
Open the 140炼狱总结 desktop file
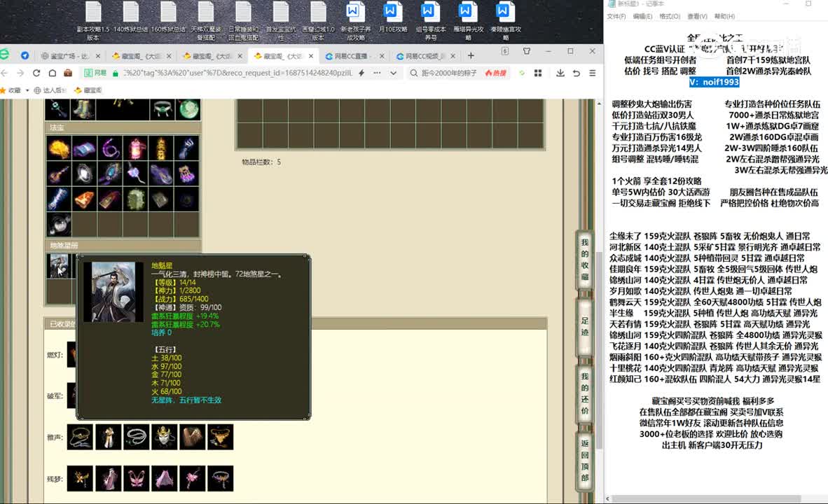tap(130, 17)
